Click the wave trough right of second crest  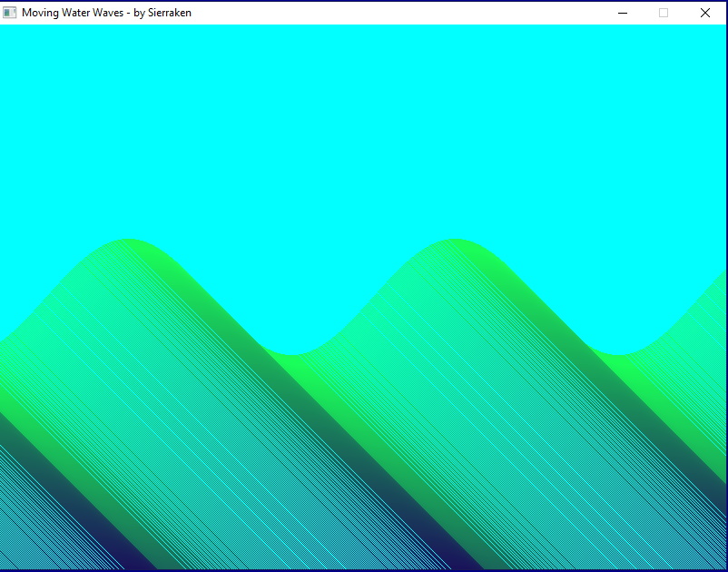click(x=617, y=358)
